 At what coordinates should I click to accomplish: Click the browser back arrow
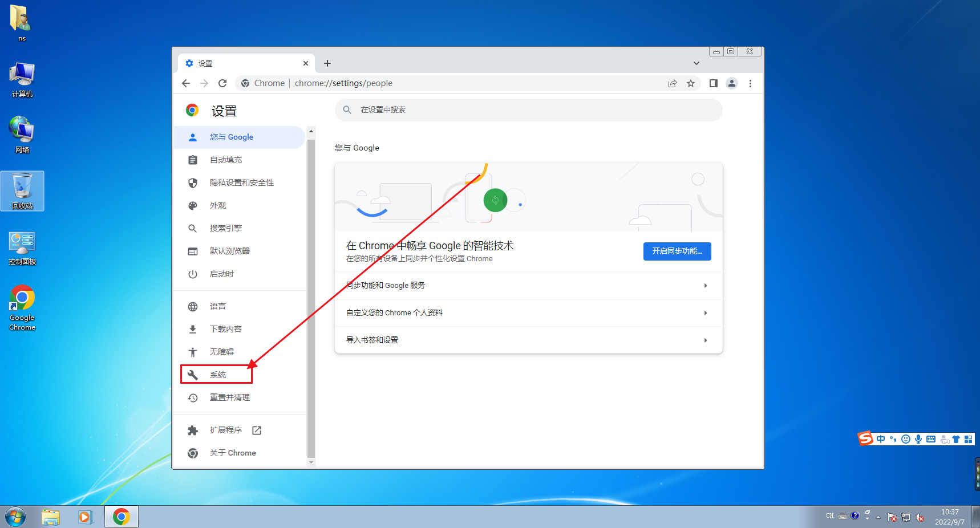tap(186, 83)
